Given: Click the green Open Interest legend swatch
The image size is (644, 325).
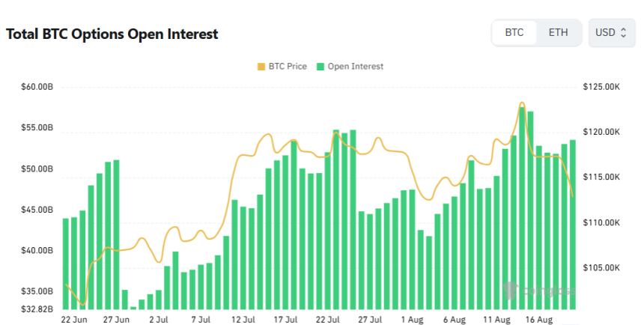Looking at the screenshot, I should pyautogui.click(x=321, y=67).
